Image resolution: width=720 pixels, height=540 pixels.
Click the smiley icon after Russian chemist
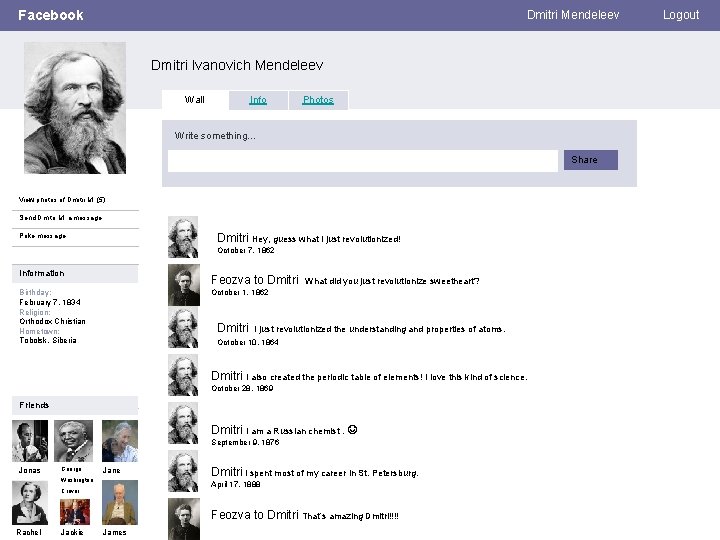pos(353,430)
